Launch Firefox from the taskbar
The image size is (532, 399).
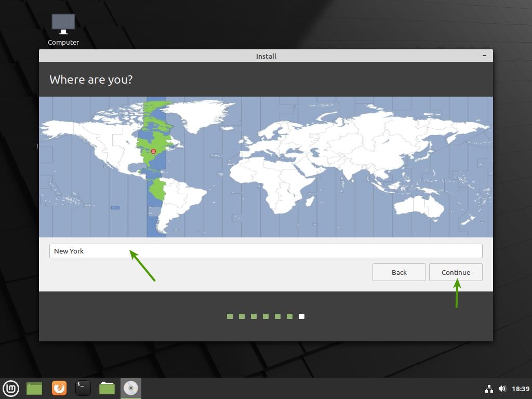pyautogui.click(x=59, y=388)
